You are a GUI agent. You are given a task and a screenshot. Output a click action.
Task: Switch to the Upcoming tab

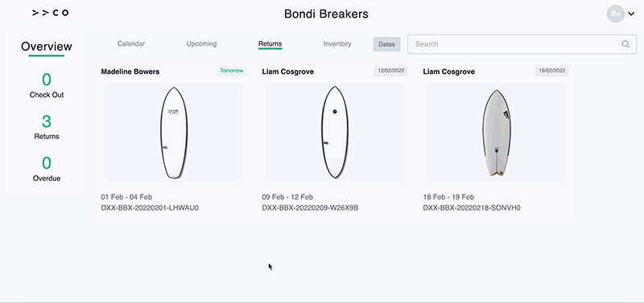click(201, 43)
